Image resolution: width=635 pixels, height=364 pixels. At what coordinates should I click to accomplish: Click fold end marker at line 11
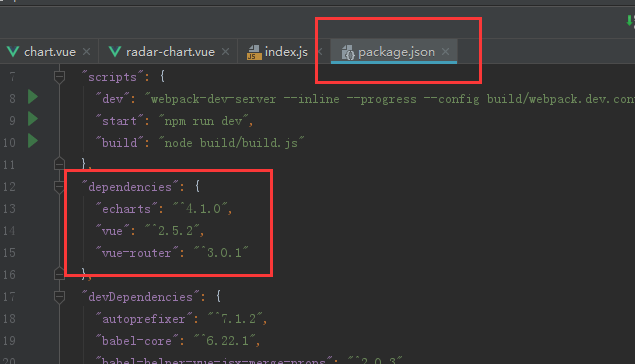[x=59, y=164]
